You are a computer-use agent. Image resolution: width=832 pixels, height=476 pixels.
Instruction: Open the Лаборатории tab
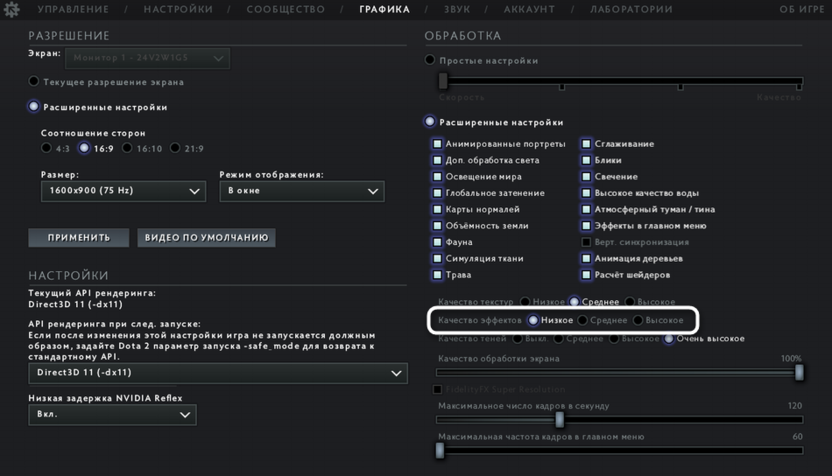tap(630, 9)
